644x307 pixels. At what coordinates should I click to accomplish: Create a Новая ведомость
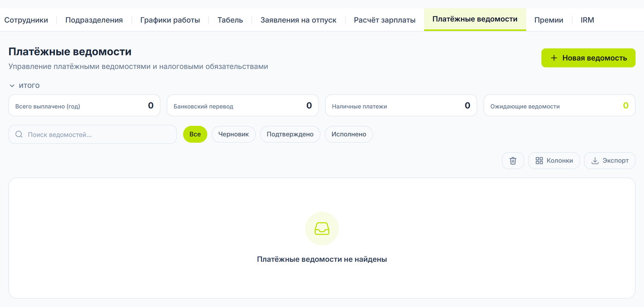(x=588, y=58)
